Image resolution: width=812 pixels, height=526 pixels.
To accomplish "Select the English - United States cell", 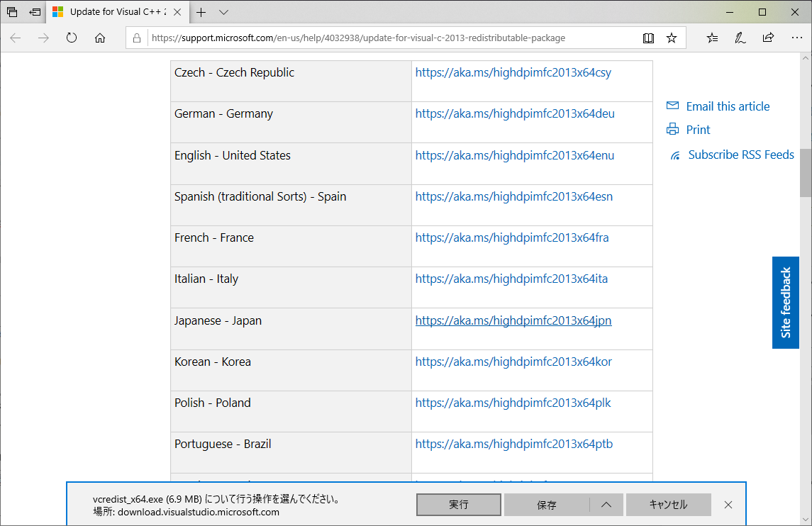I will click(291, 164).
